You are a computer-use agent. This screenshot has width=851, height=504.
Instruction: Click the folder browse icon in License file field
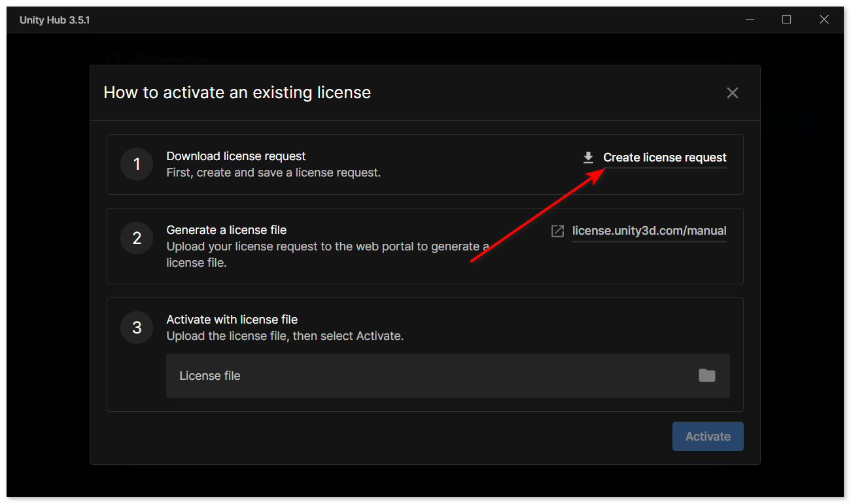click(x=707, y=375)
